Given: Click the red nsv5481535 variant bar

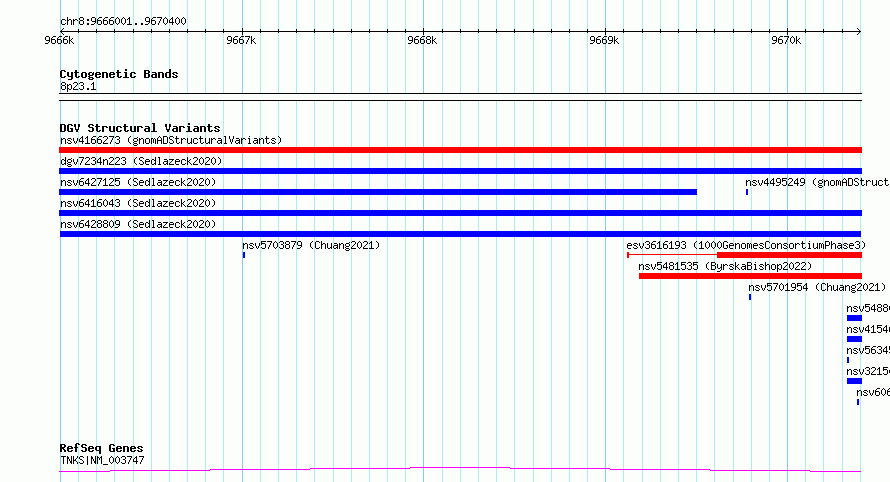Looking at the screenshot, I should point(750,276).
